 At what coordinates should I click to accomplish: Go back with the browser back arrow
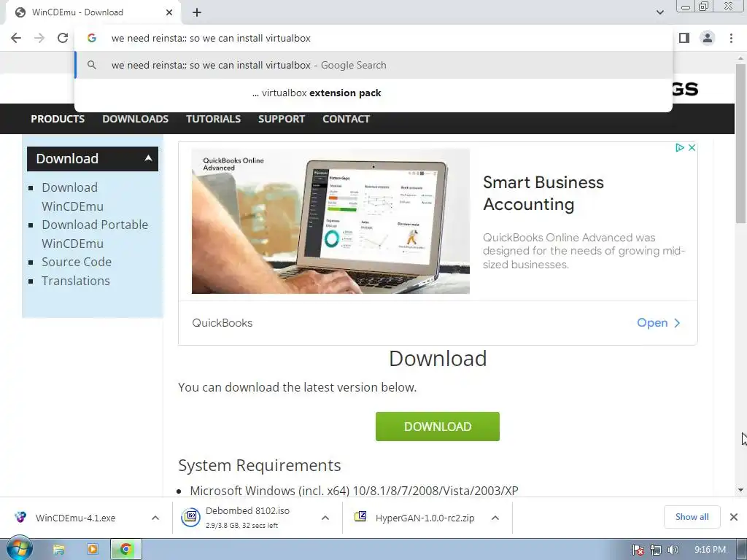tap(16, 38)
